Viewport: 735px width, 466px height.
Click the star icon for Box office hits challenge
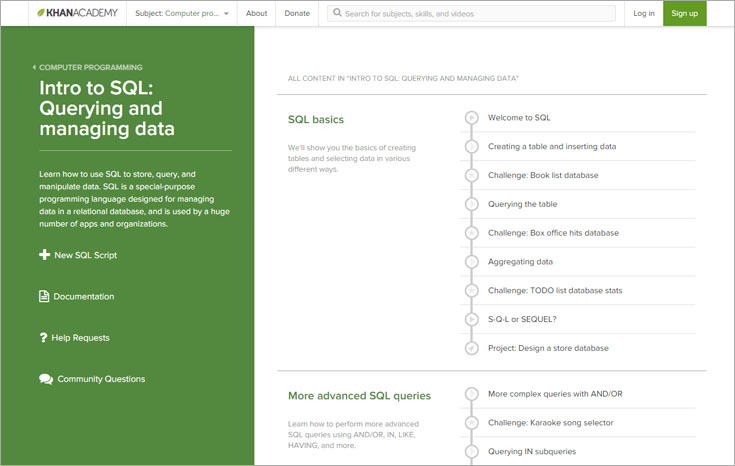point(472,233)
